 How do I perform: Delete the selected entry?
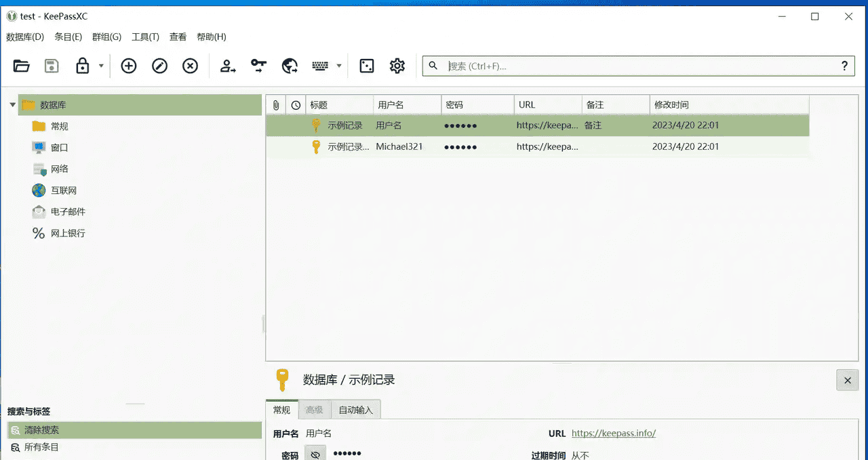[x=190, y=66]
